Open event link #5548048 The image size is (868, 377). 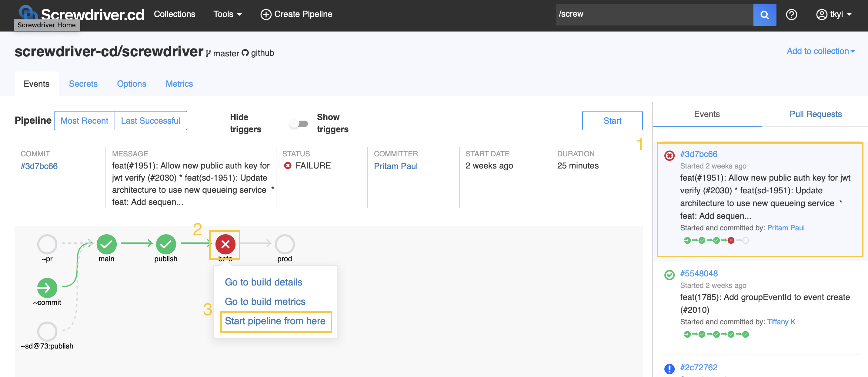coord(699,273)
